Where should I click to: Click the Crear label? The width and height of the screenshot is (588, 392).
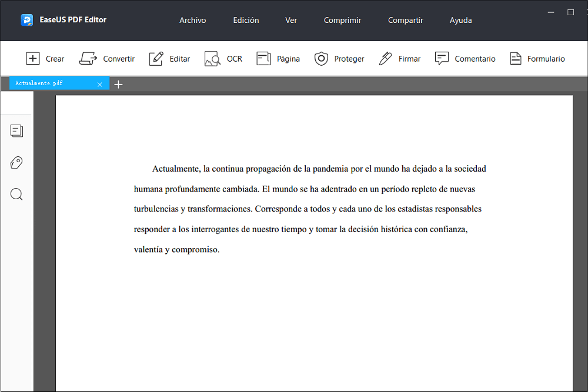pos(55,59)
